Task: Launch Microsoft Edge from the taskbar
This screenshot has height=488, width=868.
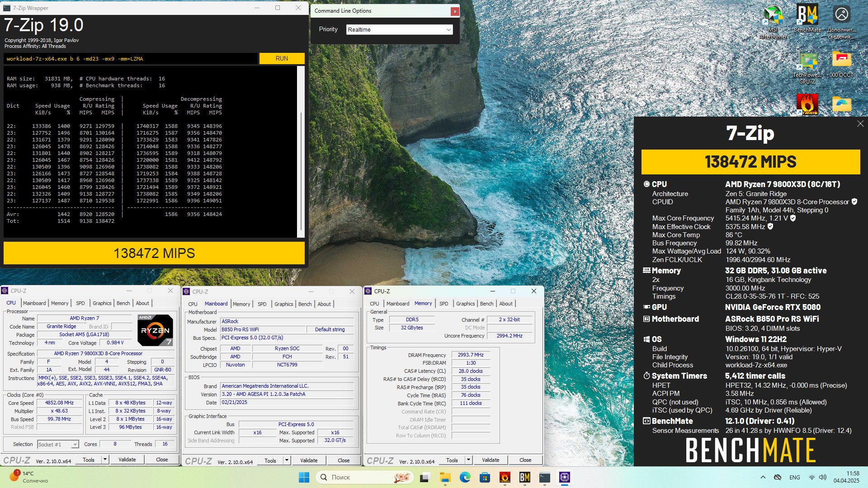Action: tap(465, 477)
